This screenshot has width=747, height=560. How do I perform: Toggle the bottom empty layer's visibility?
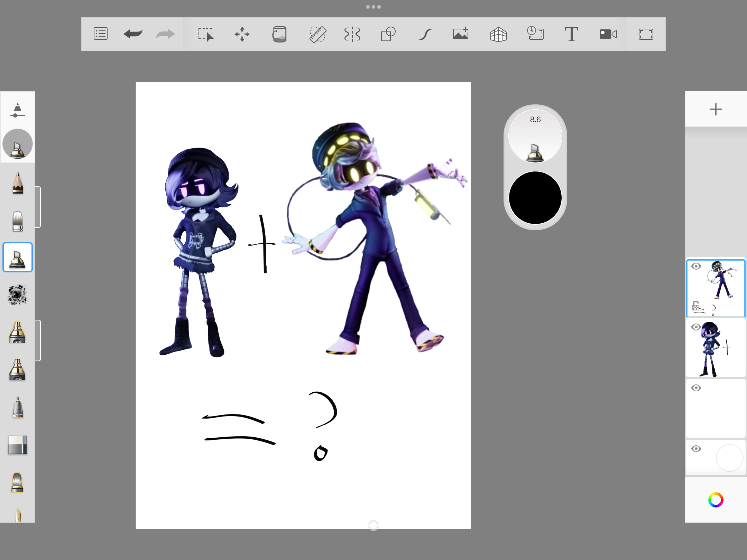point(696,448)
